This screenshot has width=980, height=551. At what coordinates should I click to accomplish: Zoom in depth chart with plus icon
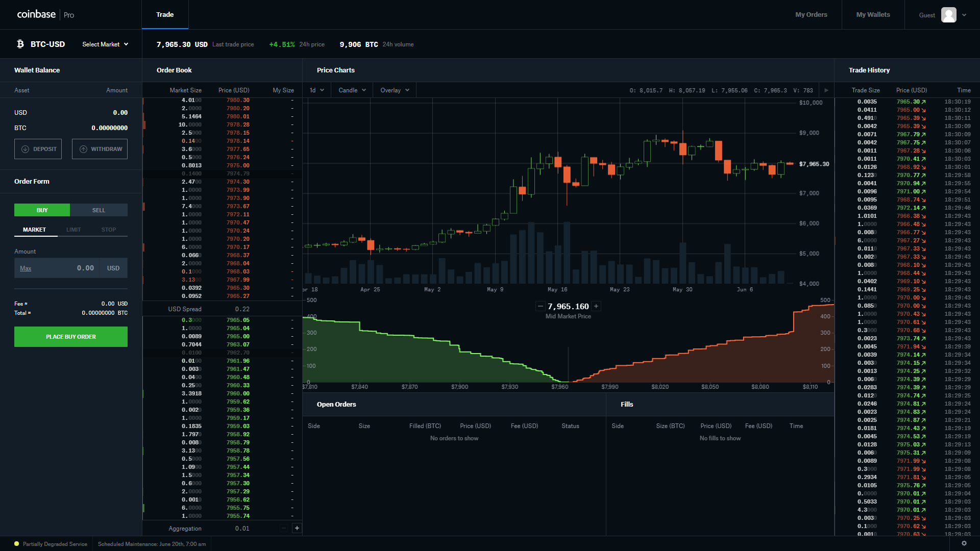(596, 306)
